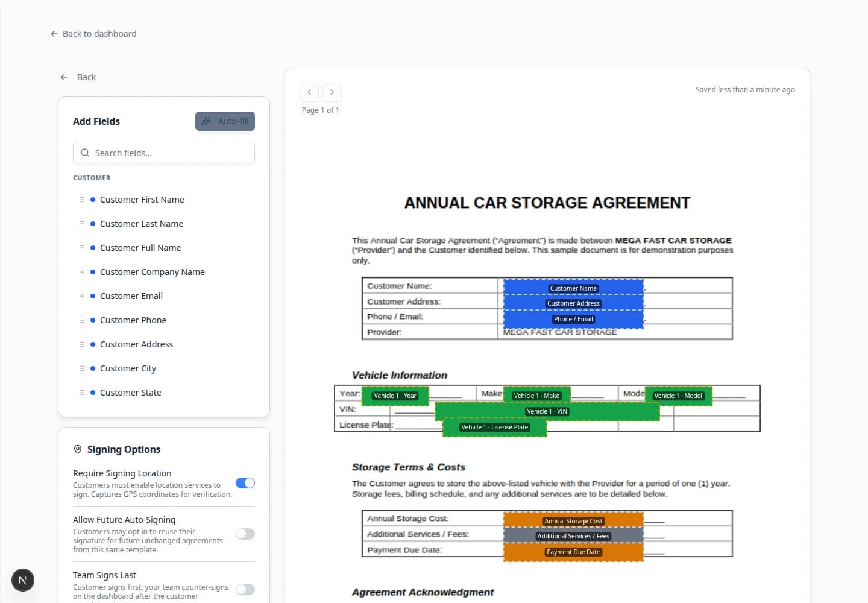
Task: Select the Phone / Email placed field
Action: tap(573, 319)
